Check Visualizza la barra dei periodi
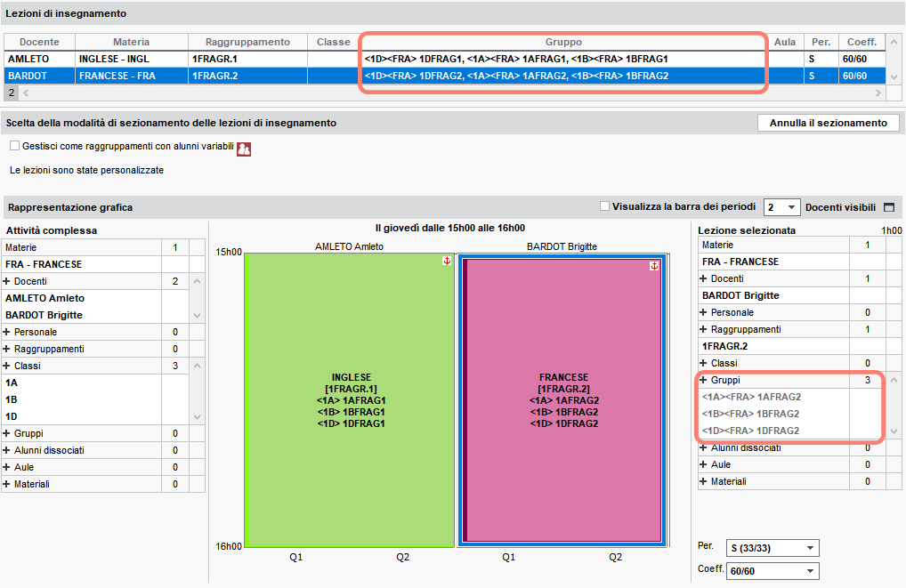This screenshot has width=906, height=588. pos(605,206)
